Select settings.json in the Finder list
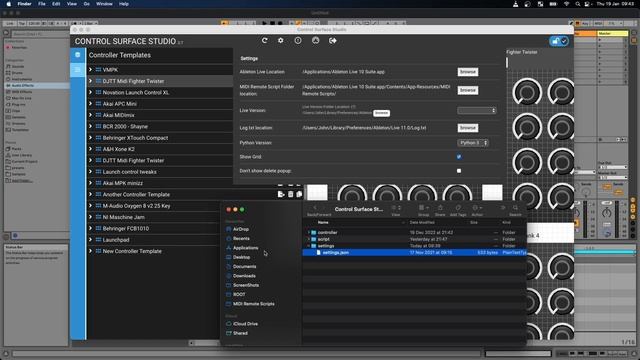This screenshot has width=640, height=360. (414, 253)
